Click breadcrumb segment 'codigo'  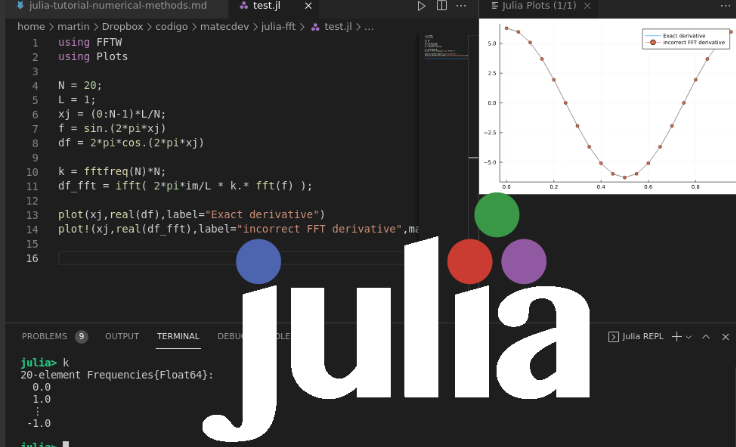(x=171, y=27)
